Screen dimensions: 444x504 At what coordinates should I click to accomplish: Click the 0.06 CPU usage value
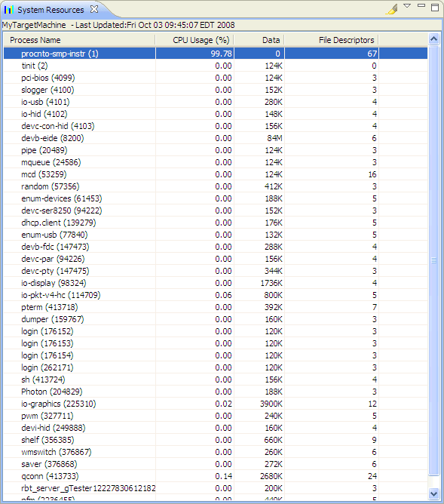coord(223,295)
